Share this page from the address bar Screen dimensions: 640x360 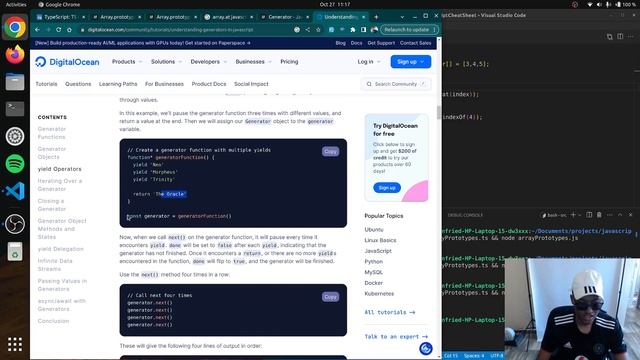[x=307, y=30]
